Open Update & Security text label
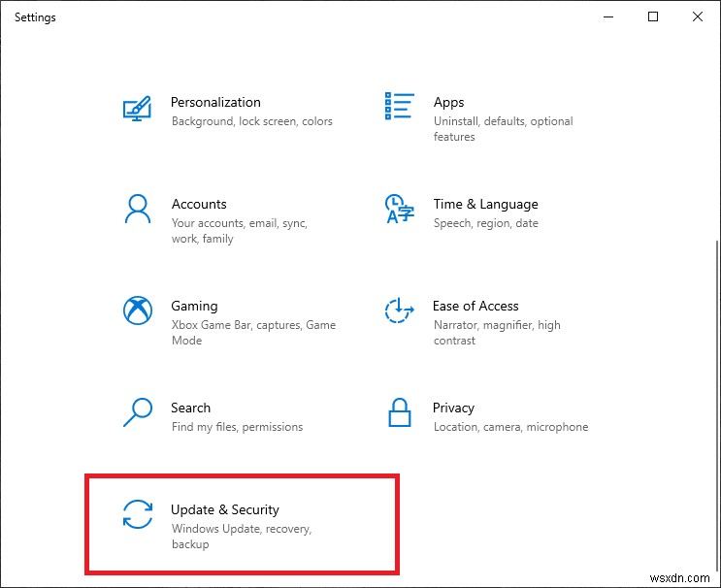The height and width of the screenshot is (588, 721). point(225,509)
